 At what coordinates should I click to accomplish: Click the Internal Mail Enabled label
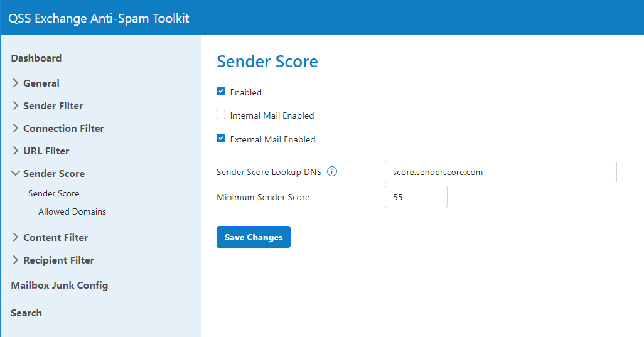click(x=272, y=115)
